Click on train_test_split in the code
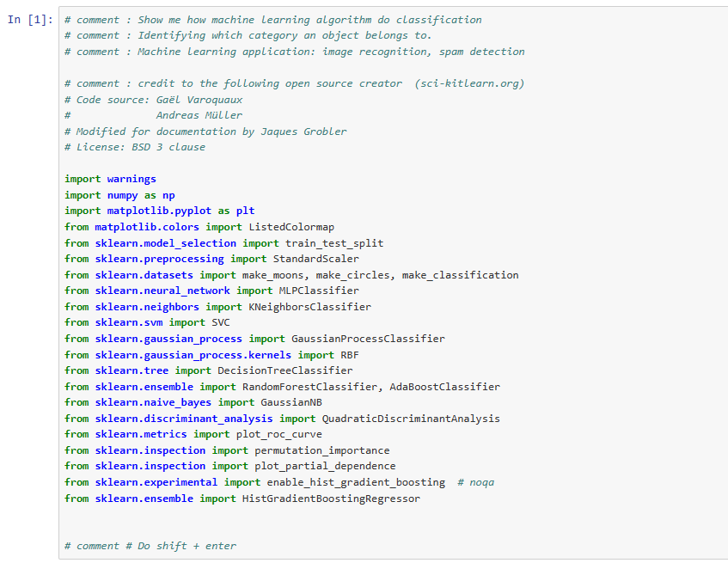This screenshot has width=728, height=563. [x=334, y=243]
